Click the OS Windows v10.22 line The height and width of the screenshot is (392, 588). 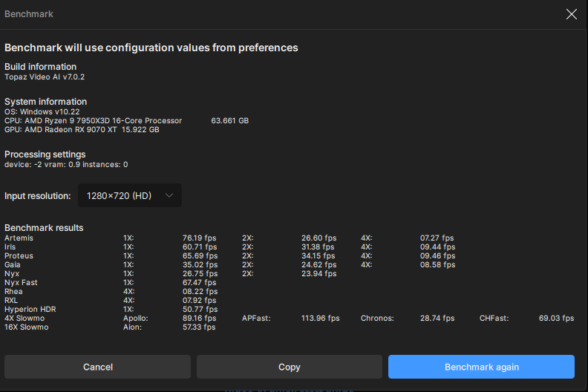pos(42,111)
